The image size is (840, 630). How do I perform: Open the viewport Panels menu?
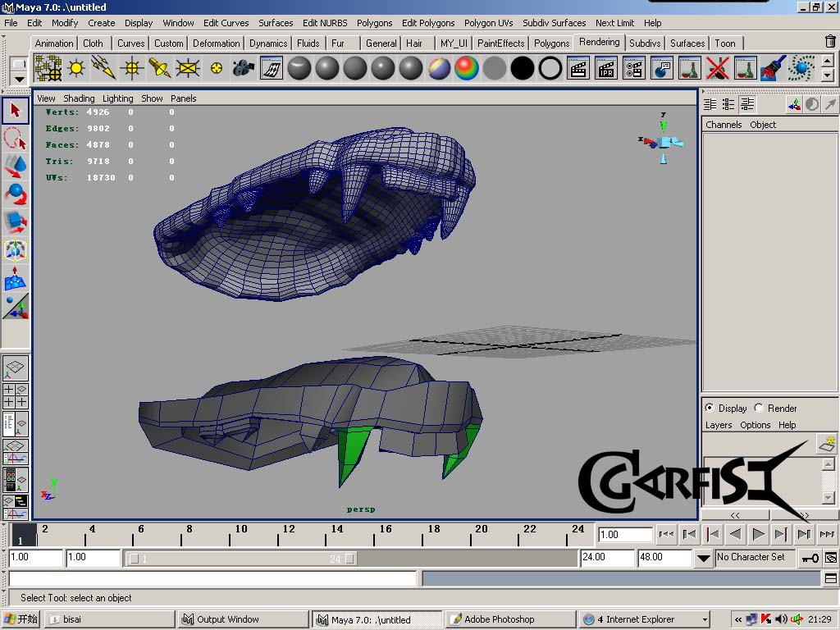click(183, 98)
